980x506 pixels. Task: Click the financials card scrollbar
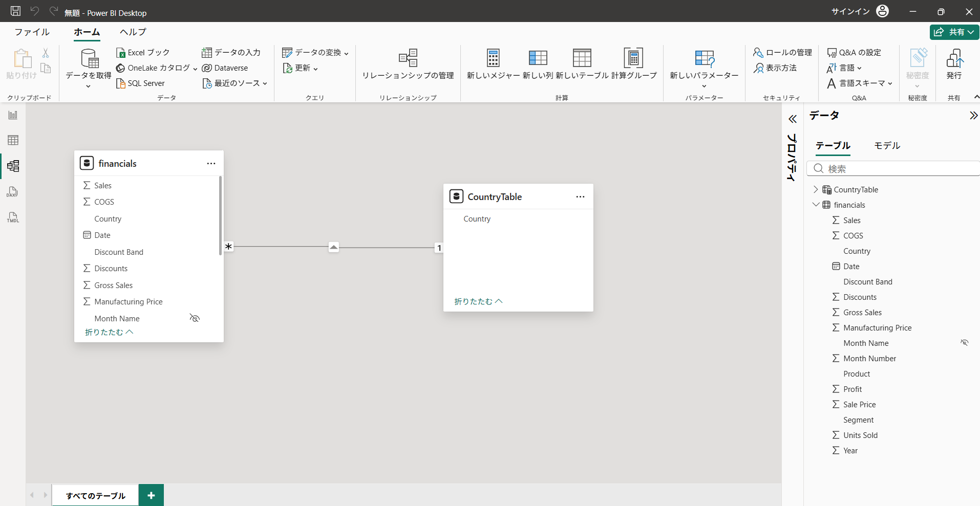click(220, 215)
